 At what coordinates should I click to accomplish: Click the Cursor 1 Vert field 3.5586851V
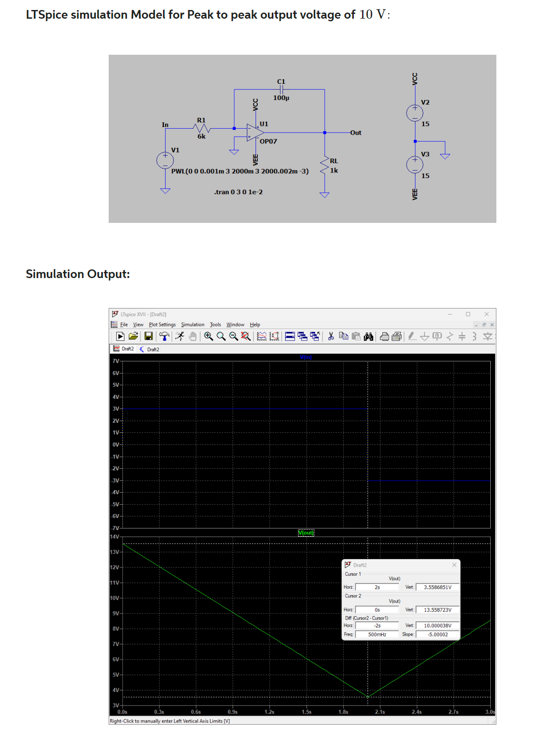[437, 587]
